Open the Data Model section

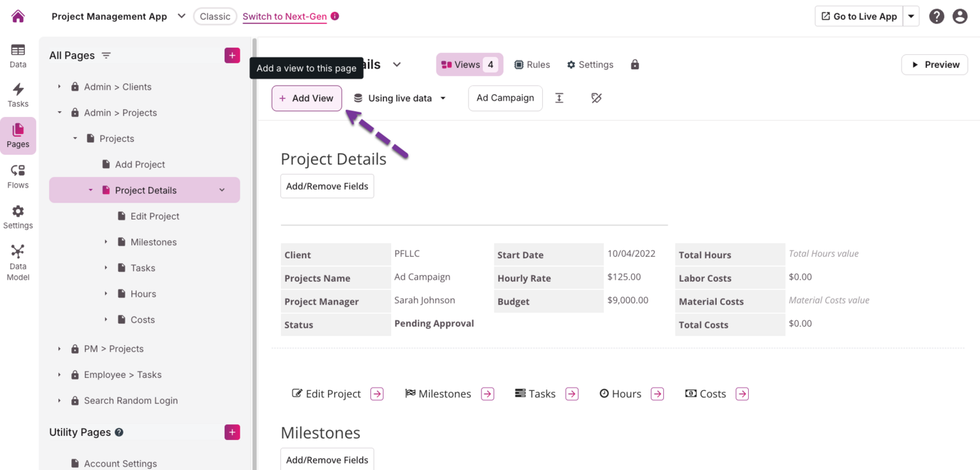tap(18, 262)
